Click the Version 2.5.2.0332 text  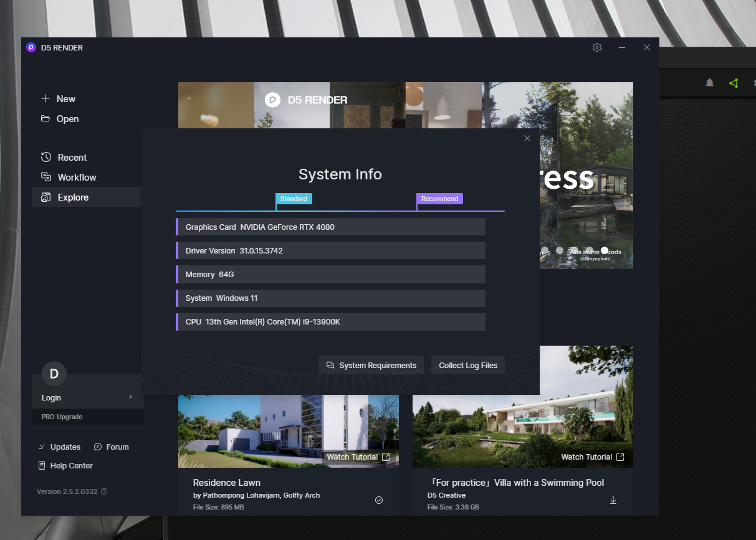click(x=67, y=491)
